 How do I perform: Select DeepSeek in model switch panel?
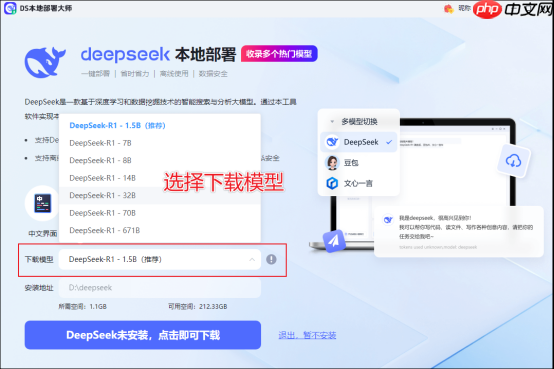point(359,142)
